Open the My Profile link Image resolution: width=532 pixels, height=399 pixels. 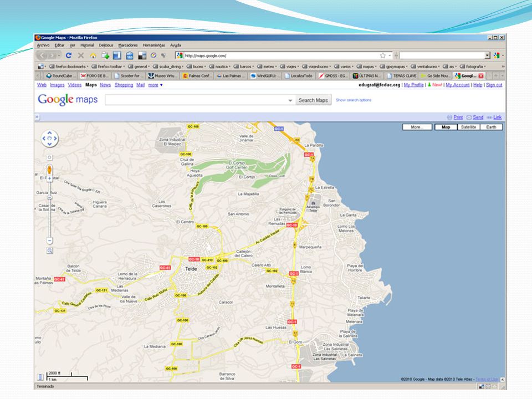pyautogui.click(x=413, y=85)
